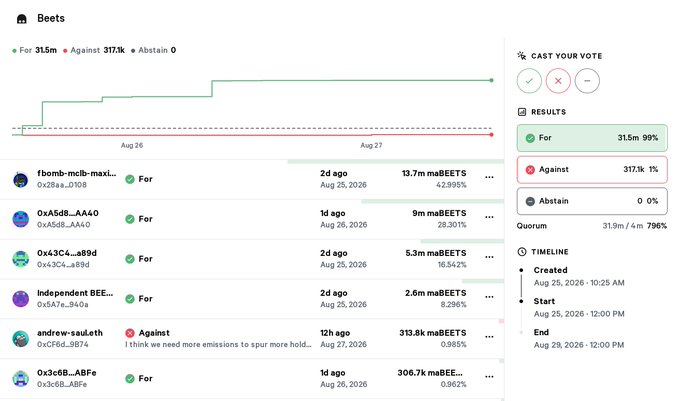The width and height of the screenshot is (680, 401).
Task: Click the 13.7m maBEETS voting power
Action: click(x=434, y=173)
